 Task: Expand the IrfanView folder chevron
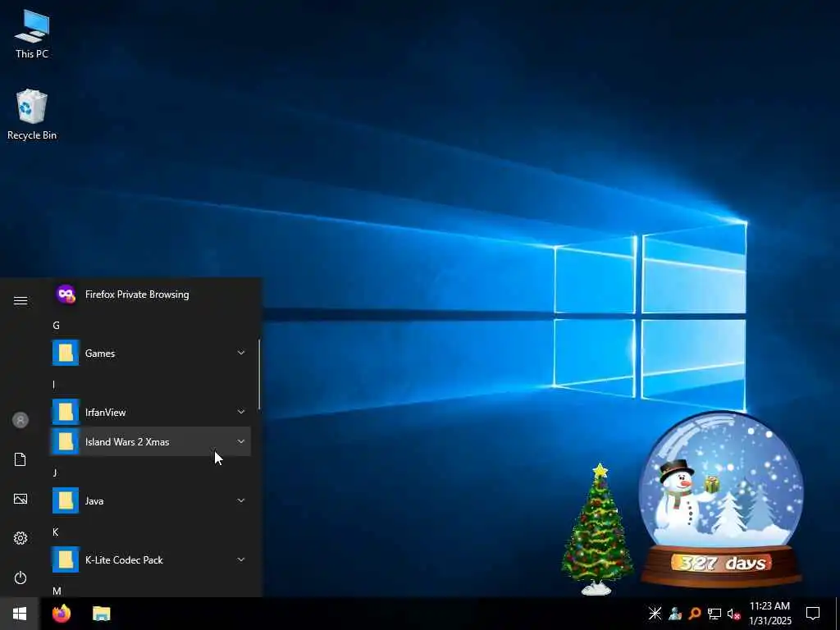[x=241, y=412]
